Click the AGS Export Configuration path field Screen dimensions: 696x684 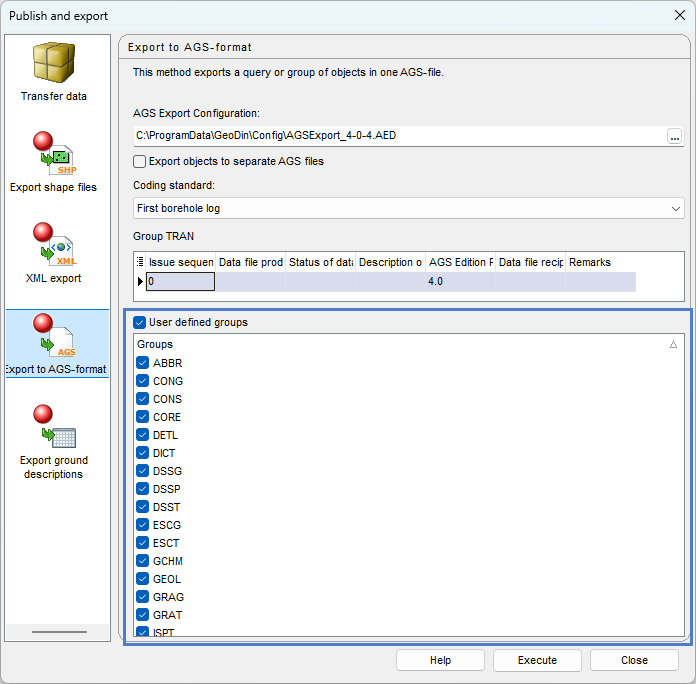398,136
